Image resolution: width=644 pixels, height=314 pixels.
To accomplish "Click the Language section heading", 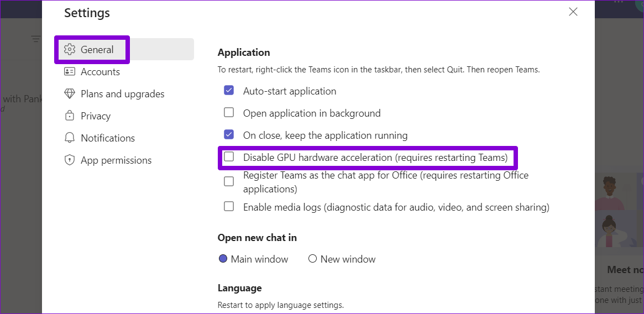I will point(240,288).
